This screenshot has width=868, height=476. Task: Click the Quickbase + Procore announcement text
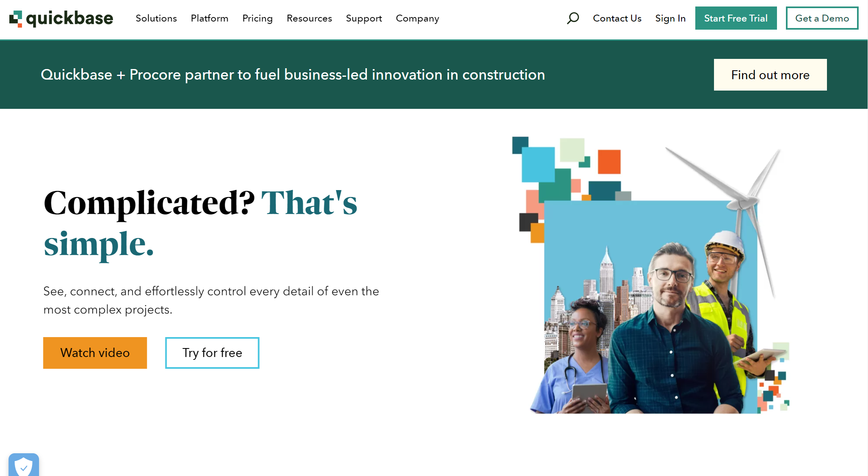[x=293, y=75]
